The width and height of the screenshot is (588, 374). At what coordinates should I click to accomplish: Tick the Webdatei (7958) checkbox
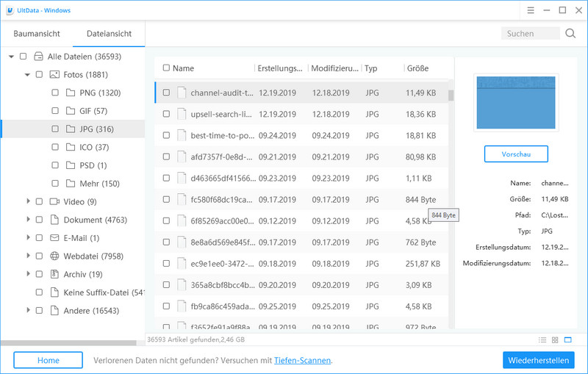tap(39, 256)
